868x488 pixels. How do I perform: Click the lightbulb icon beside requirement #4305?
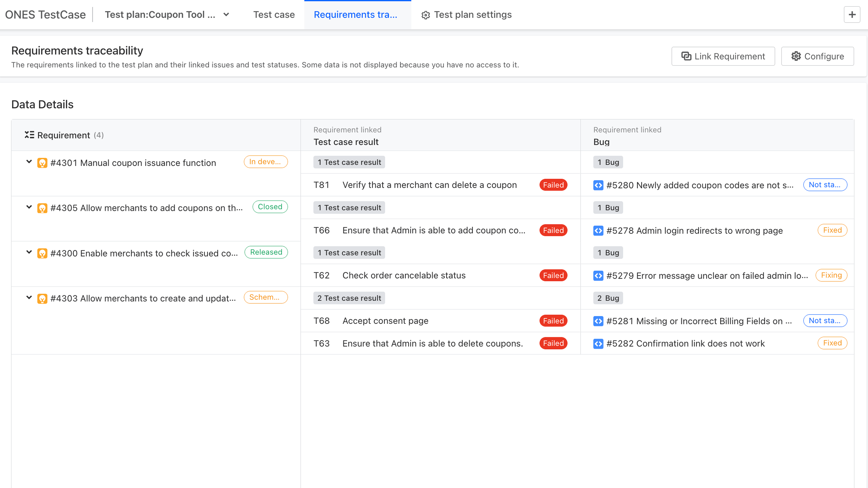(42, 208)
